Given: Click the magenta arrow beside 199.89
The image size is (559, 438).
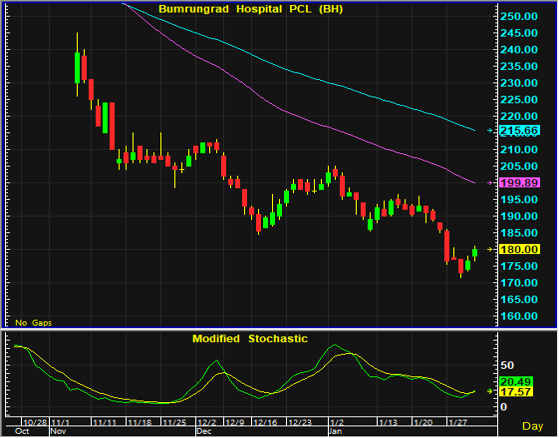Looking at the screenshot, I should 490,183.
